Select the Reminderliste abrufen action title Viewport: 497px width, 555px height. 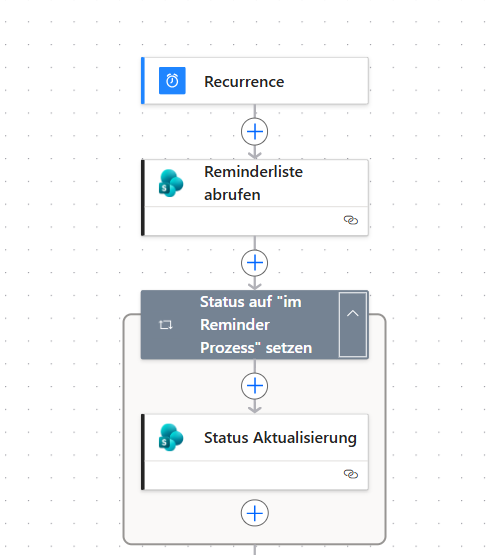pyautogui.click(x=253, y=183)
